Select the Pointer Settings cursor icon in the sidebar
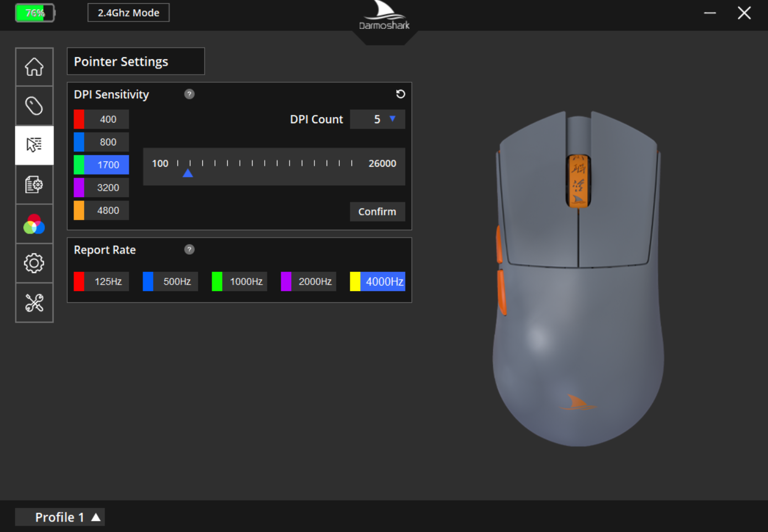Viewport: 768px width, 532px height. (x=34, y=145)
